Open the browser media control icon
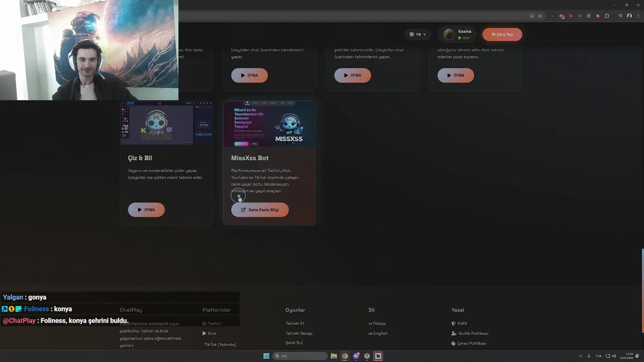 (x=621, y=16)
